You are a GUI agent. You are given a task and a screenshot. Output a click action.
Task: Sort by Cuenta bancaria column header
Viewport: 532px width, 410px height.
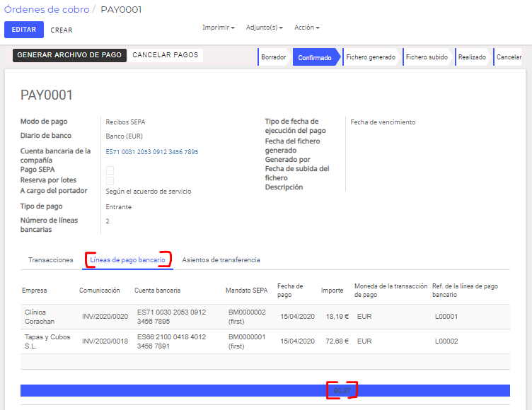(x=157, y=291)
